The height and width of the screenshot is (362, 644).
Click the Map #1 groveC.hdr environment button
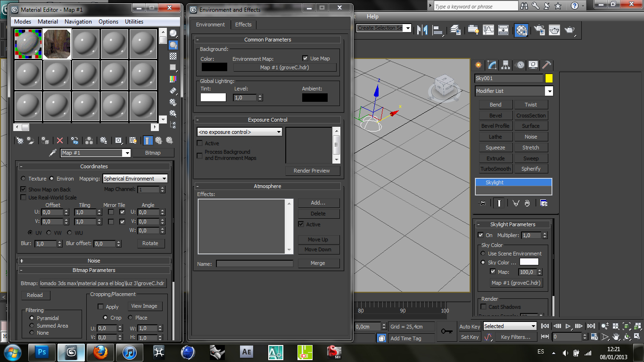[285, 67]
